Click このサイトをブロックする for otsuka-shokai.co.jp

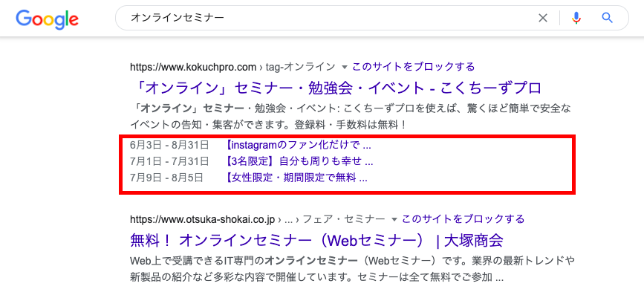[464, 219]
